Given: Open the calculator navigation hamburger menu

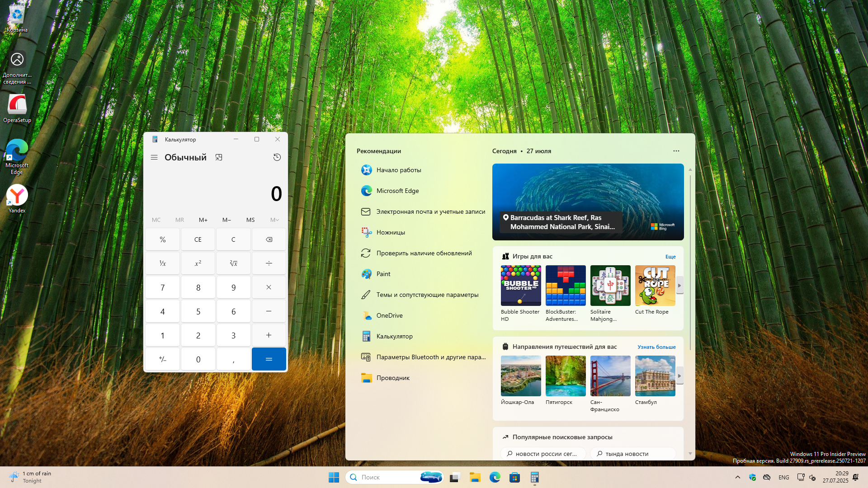Looking at the screenshot, I should (154, 157).
